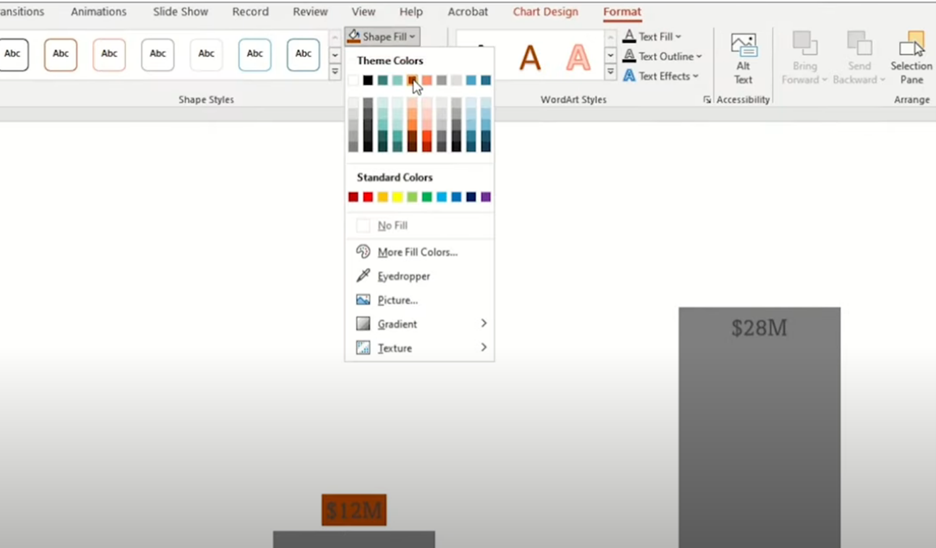The width and height of the screenshot is (936, 548).
Task: Select the yellow standard color swatch
Action: (397, 197)
